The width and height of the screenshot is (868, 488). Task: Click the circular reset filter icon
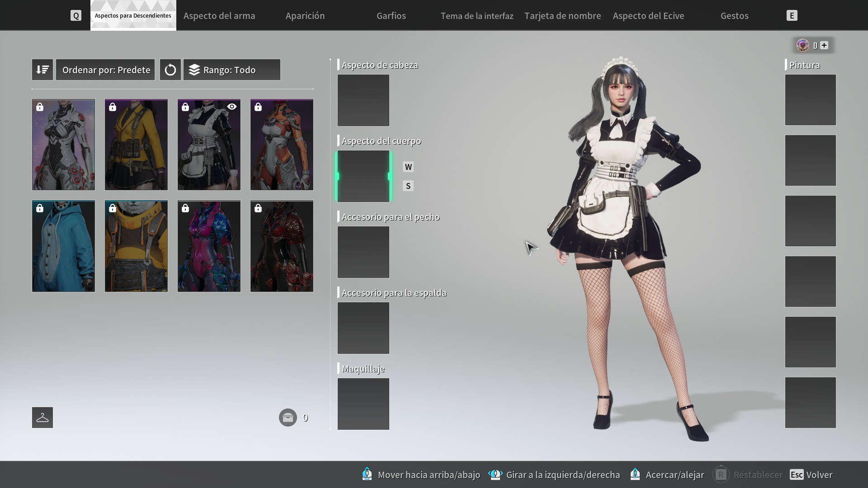[170, 70]
